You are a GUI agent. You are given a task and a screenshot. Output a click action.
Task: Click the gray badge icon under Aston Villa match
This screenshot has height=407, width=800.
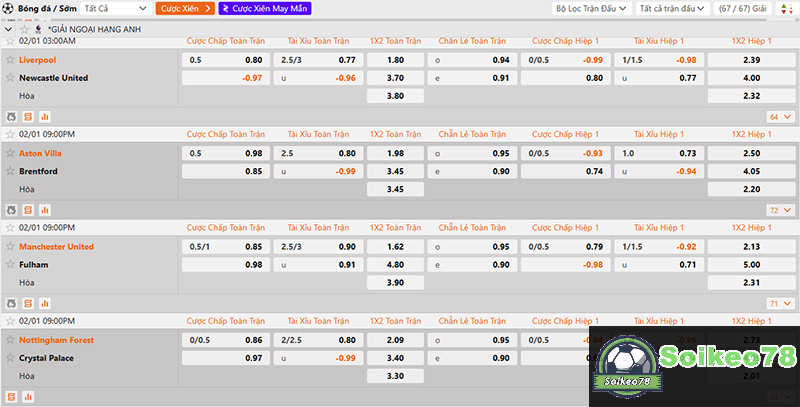(x=11, y=210)
